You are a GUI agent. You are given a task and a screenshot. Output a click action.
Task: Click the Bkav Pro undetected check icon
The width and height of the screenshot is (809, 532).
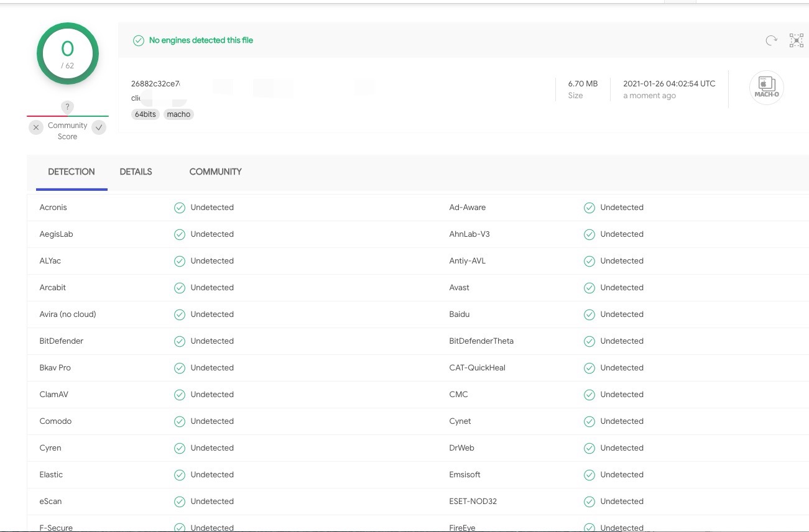180,368
